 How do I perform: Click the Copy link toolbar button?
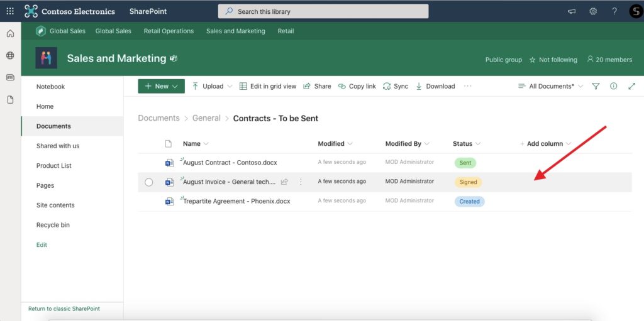click(x=357, y=86)
